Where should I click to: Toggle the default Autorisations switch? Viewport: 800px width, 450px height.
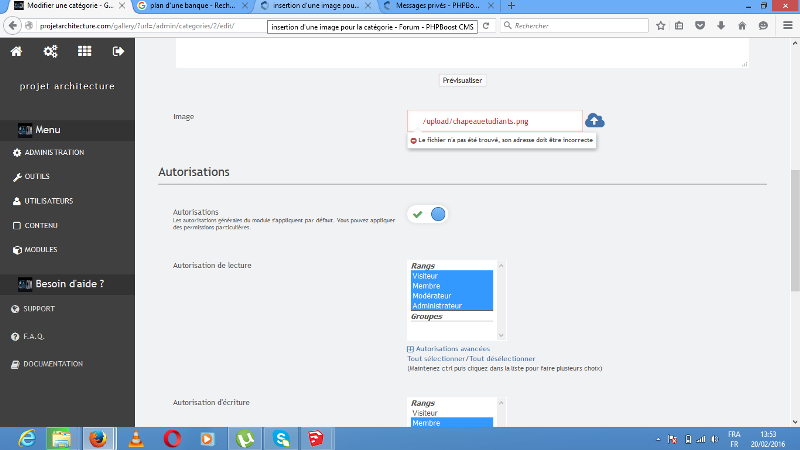tap(426, 214)
